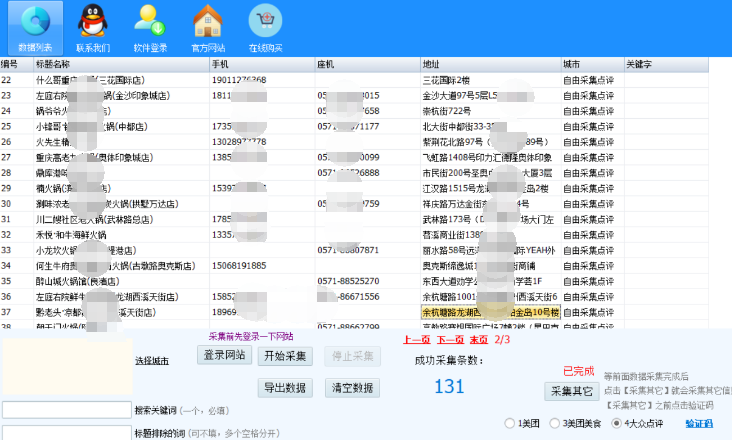Click the 清空数据 clear button
Image resolution: width=734 pixels, height=444 pixels.
[x=352, y=388]
